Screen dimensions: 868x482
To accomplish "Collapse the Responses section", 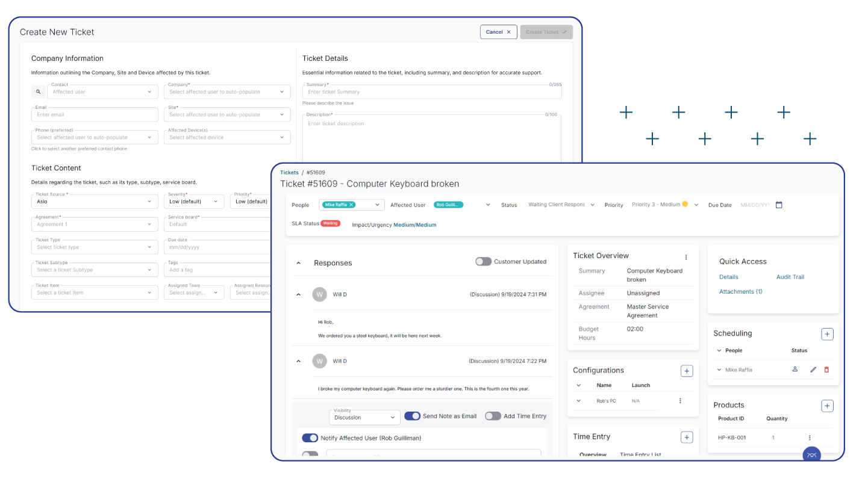I will 298,263.
